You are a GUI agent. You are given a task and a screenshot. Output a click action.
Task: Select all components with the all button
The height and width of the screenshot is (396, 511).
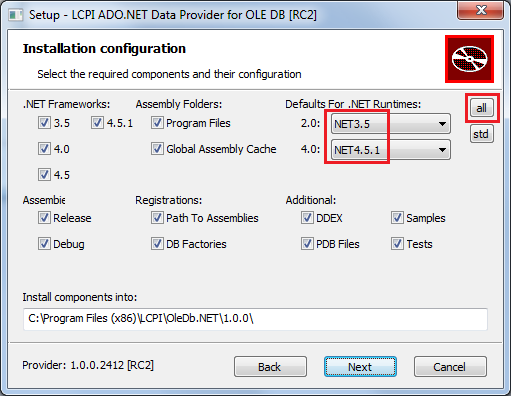[x=482, y=108]
